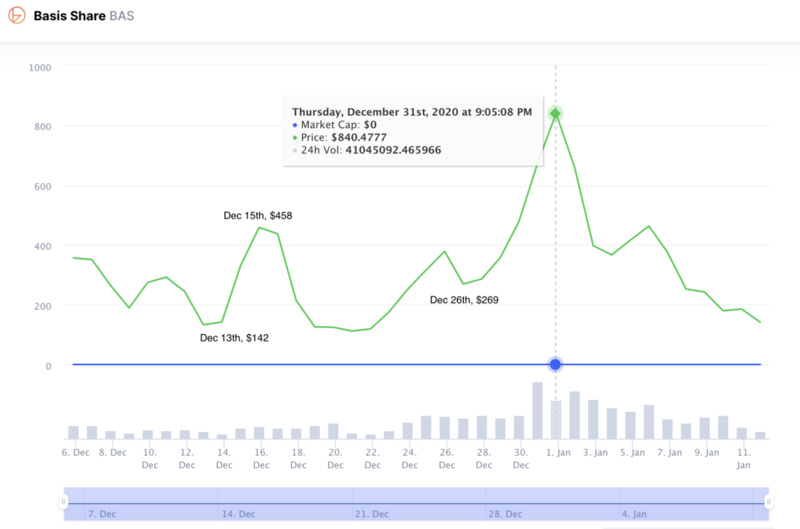Viewport: 800px width, 529px height.
Task: Click the 7. Dec label in navigator
Action: click(102, 514)
